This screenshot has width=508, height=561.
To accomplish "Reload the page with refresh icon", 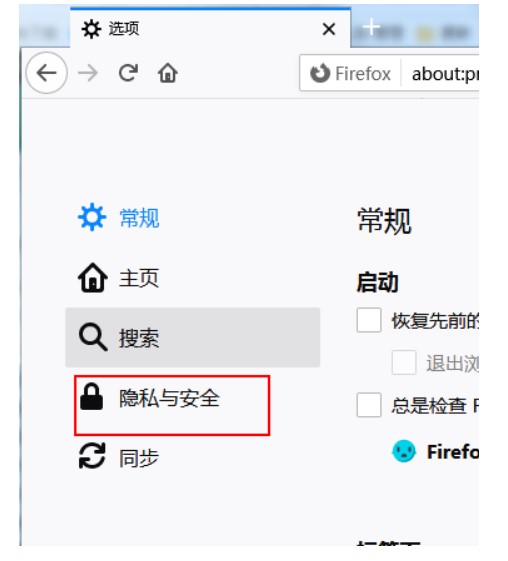I will click(128, 73).
